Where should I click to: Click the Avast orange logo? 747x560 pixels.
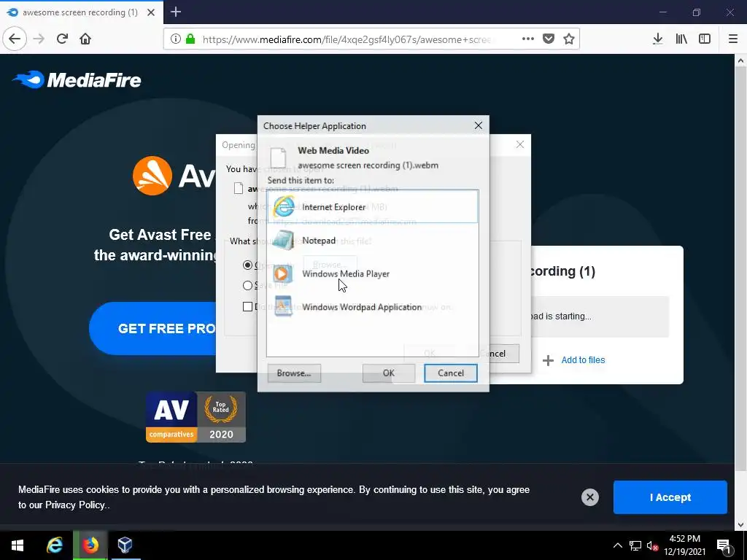(152, 176)
